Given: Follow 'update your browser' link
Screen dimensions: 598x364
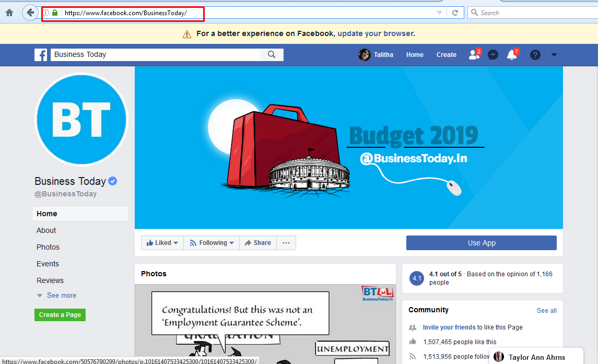Looking at the screenshot, I should pos(376,33).
